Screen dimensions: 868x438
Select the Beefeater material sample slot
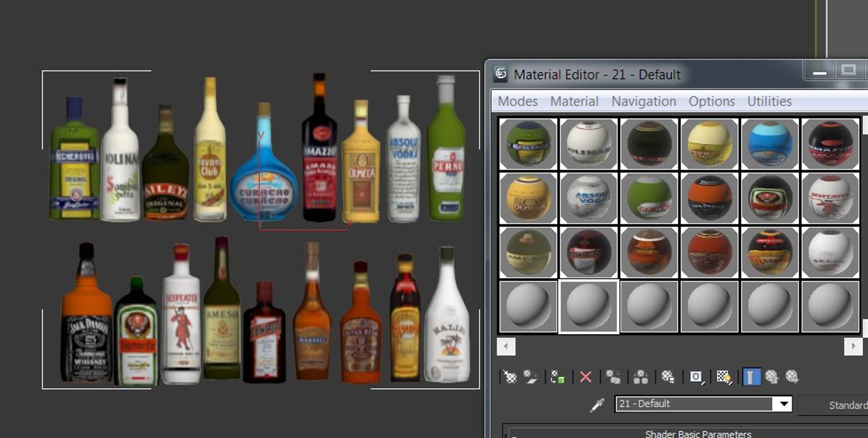pos(830,198)
